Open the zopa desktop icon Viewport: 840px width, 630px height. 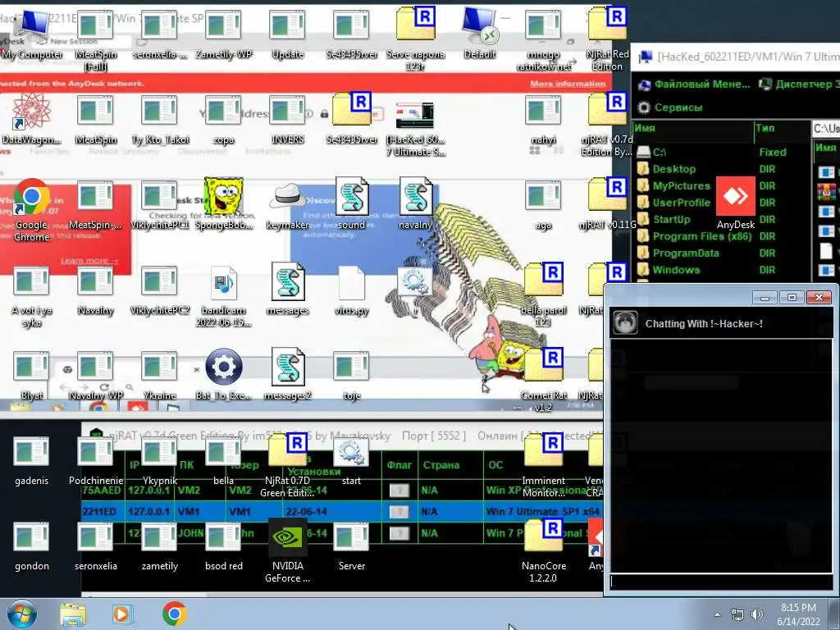(223, 119)
